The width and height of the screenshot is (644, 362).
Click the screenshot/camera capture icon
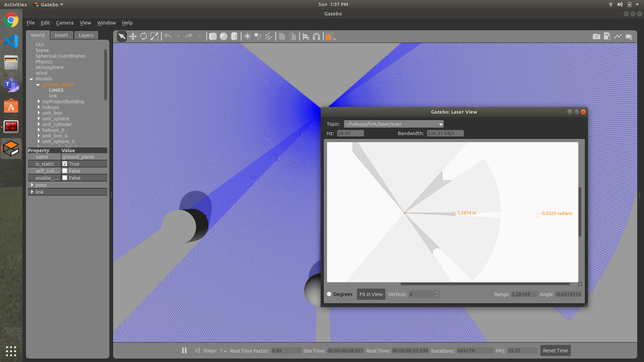tap(596, 36)
